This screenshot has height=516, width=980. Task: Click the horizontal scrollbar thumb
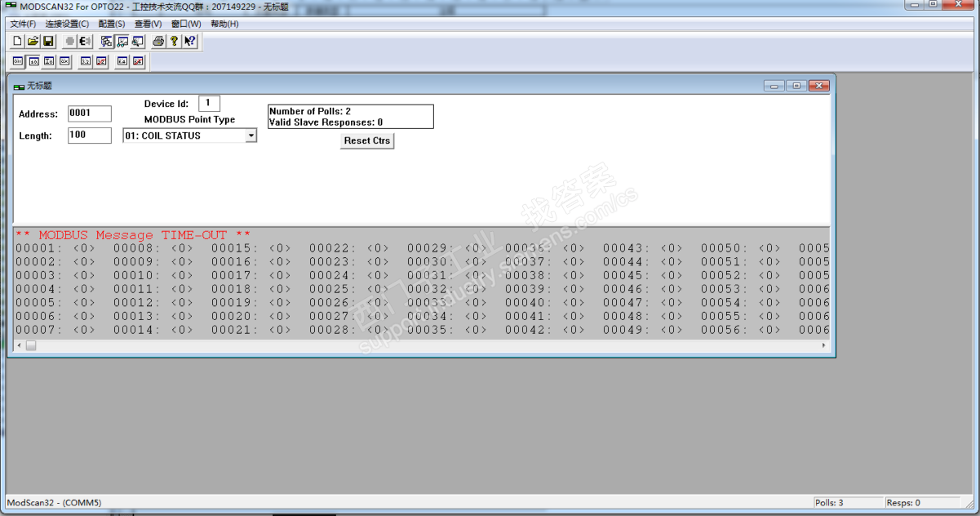click(31, 346)
